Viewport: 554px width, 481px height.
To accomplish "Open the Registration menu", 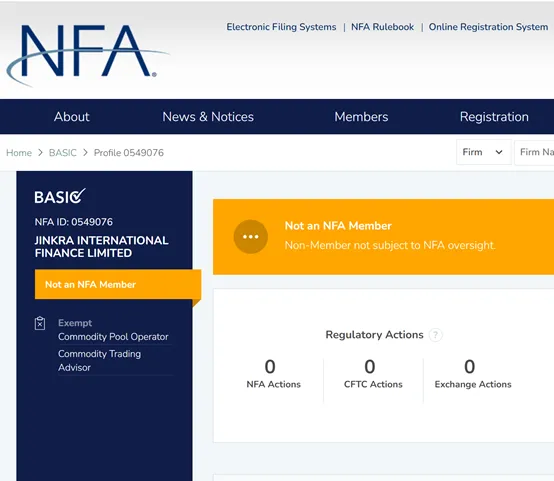I will click(x=494, y=117).
